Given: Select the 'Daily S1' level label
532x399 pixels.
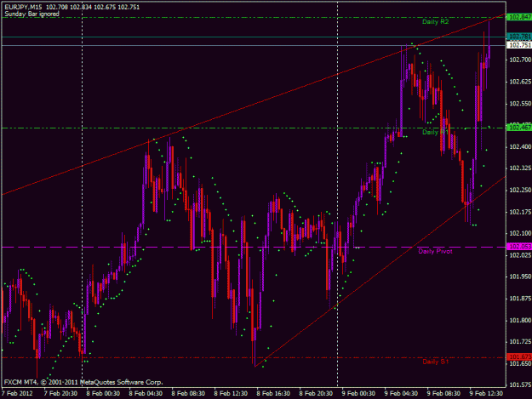Looking at the screenshot, I should (x=435, y=362).
